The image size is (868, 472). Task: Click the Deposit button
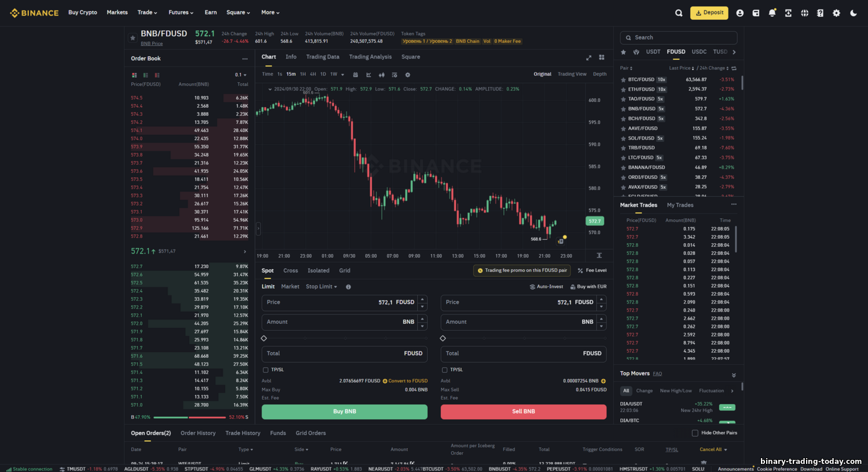tap(709, 13)
